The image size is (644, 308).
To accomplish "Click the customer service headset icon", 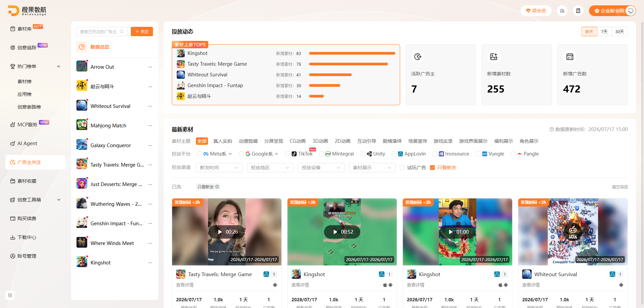I will pyautogui.click(x=562, y=11).
